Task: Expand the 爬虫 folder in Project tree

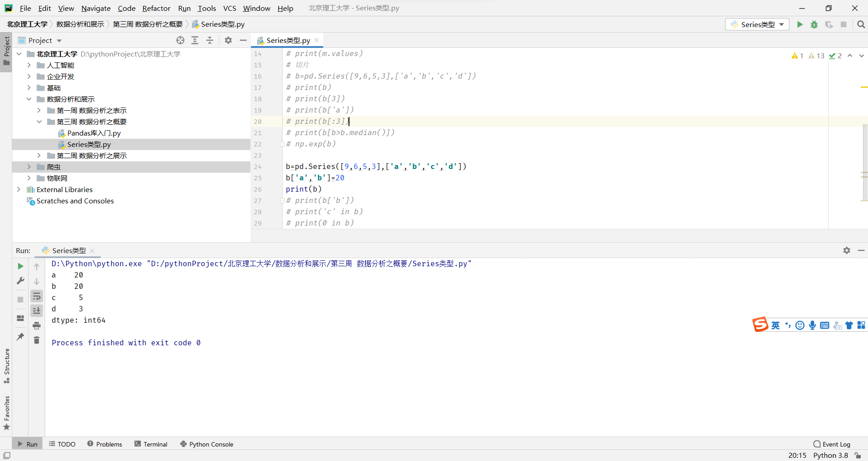Action: pyautogui.click(x=29, y=167)
